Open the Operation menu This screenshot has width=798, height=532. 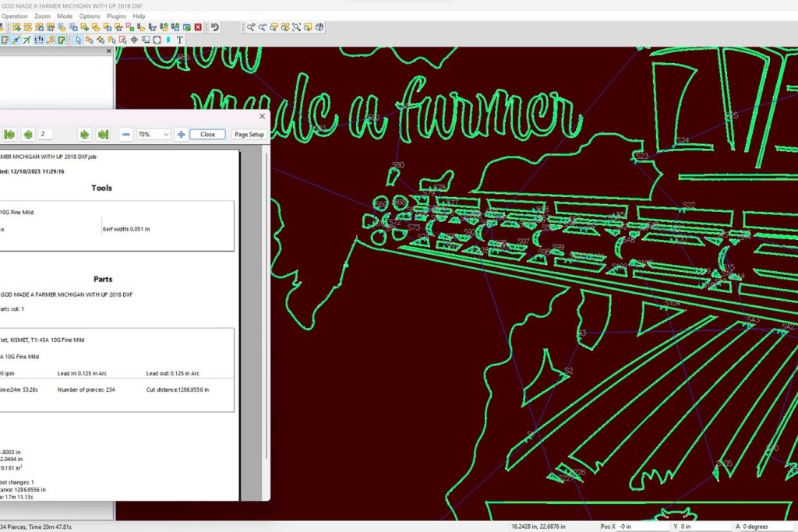14,16
